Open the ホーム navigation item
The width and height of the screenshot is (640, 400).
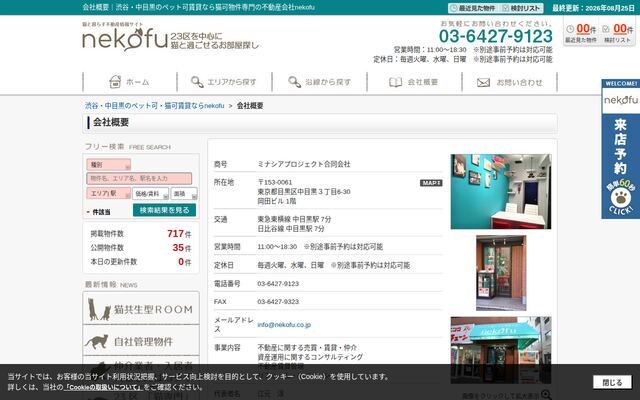pos(130,82)
